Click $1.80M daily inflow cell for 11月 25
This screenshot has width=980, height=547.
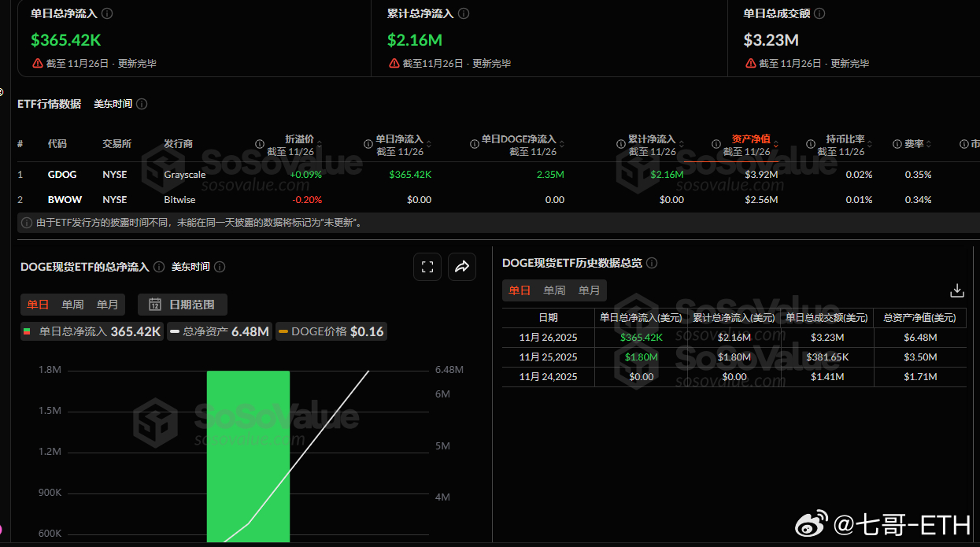pyautogui.click(x=642, y=357)
